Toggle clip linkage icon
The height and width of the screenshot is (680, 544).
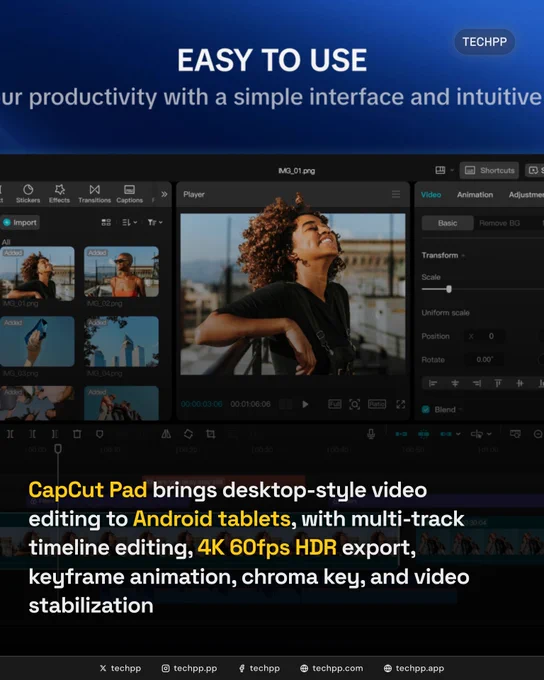(446, 434)
